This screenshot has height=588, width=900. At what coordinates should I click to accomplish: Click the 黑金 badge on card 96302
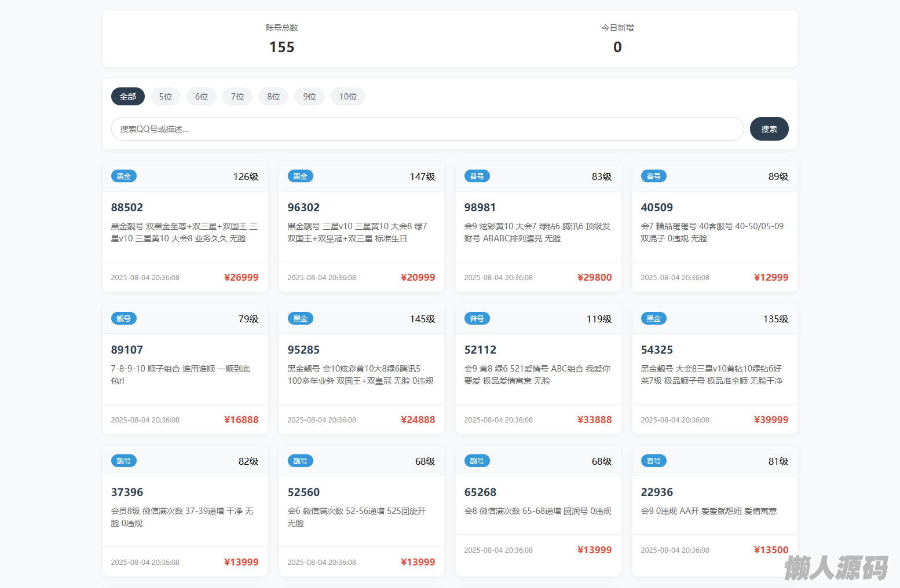300,177
